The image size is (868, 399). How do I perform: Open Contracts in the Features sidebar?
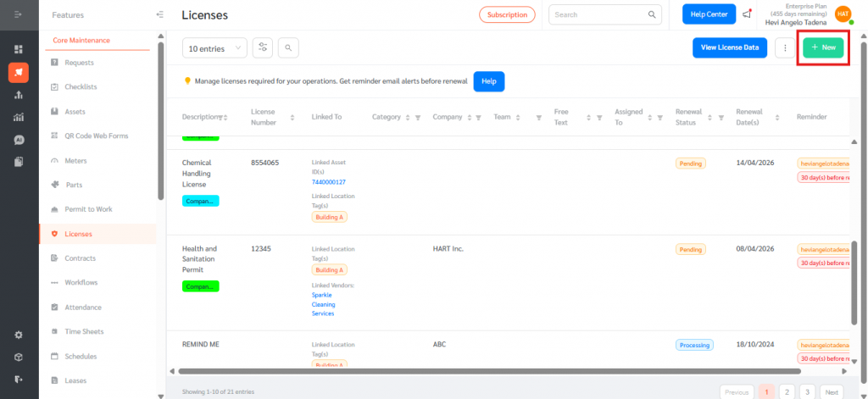pos(81,258)
